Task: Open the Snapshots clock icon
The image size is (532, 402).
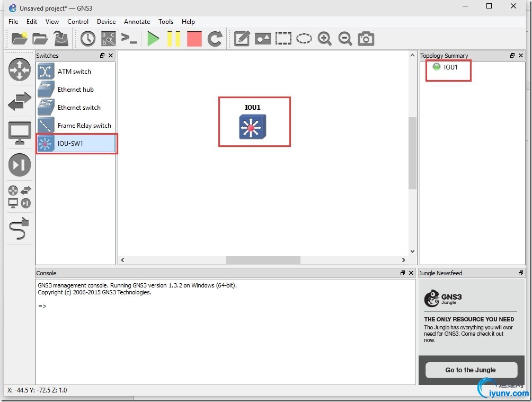Action: [88, 38]
